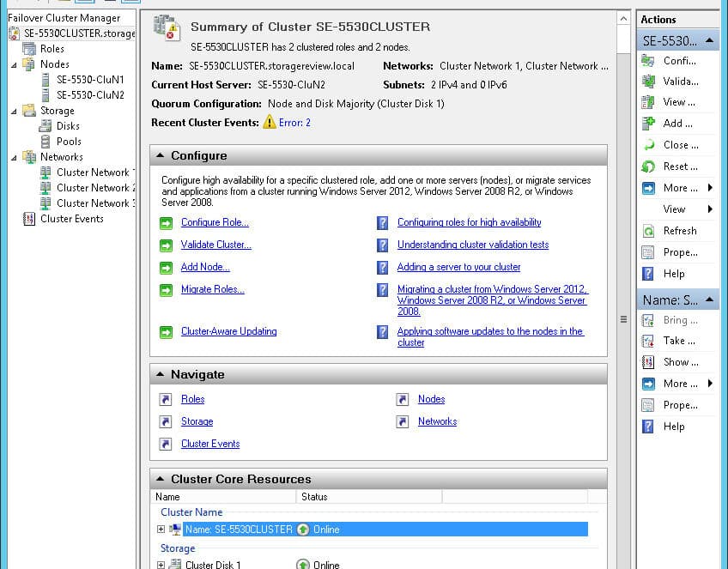Follow the Storage link in Navigate section

coord(197,421)
